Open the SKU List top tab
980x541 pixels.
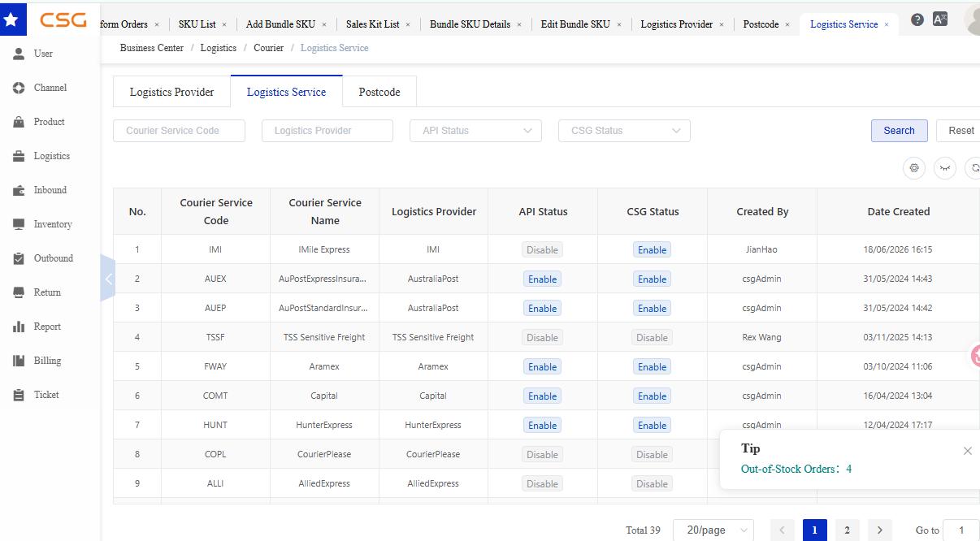click(x=197, y=24)
